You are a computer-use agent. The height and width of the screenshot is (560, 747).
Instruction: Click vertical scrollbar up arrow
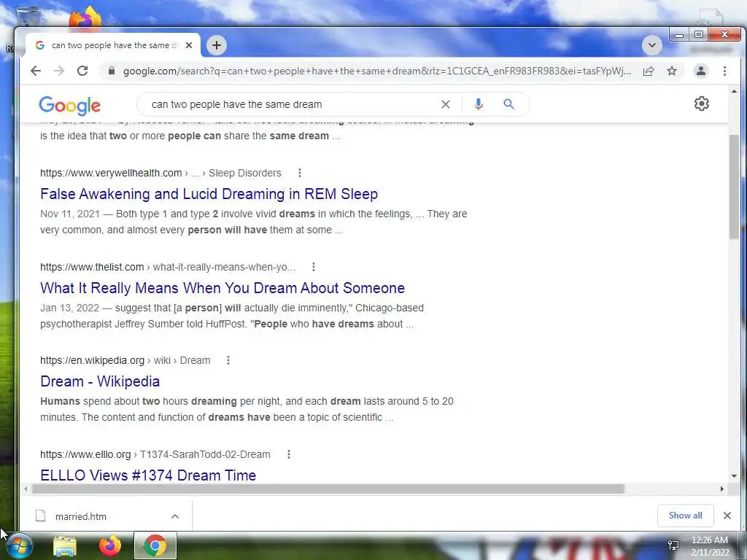point(734,91)
